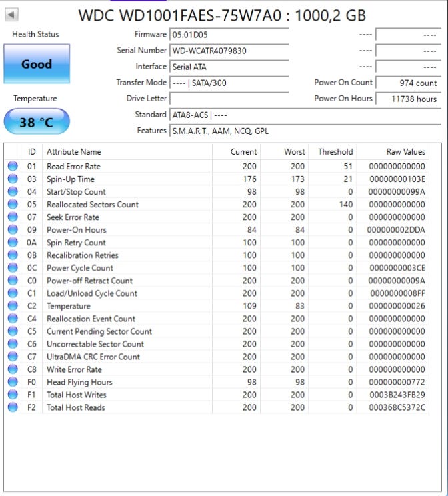
Task: Click the previous disk arrow button
Action: pyautogui.click(x=12, y=14)
